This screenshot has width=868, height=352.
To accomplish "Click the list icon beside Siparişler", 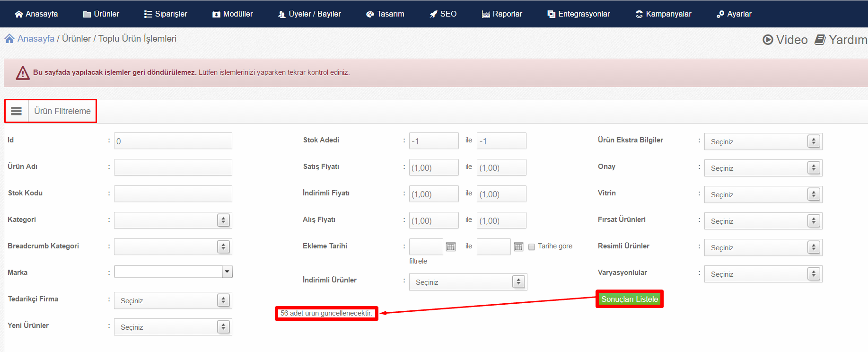I will [148, 14].
